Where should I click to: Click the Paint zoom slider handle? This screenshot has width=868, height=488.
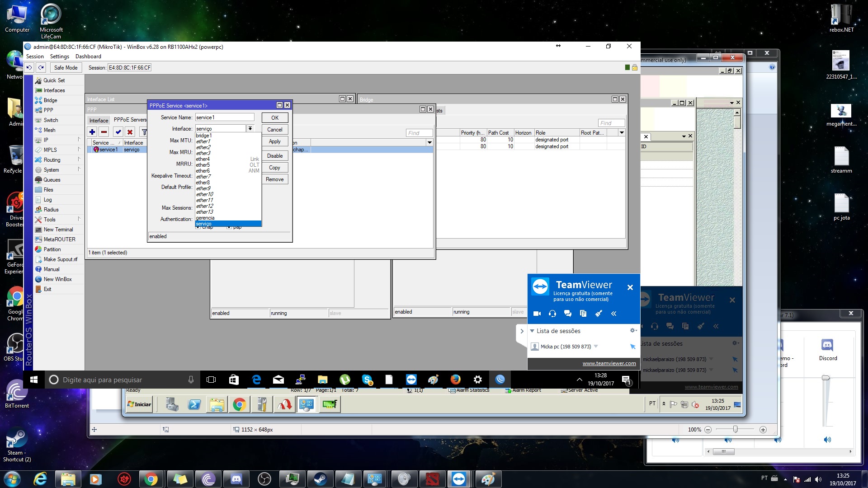tap(736, 430)
